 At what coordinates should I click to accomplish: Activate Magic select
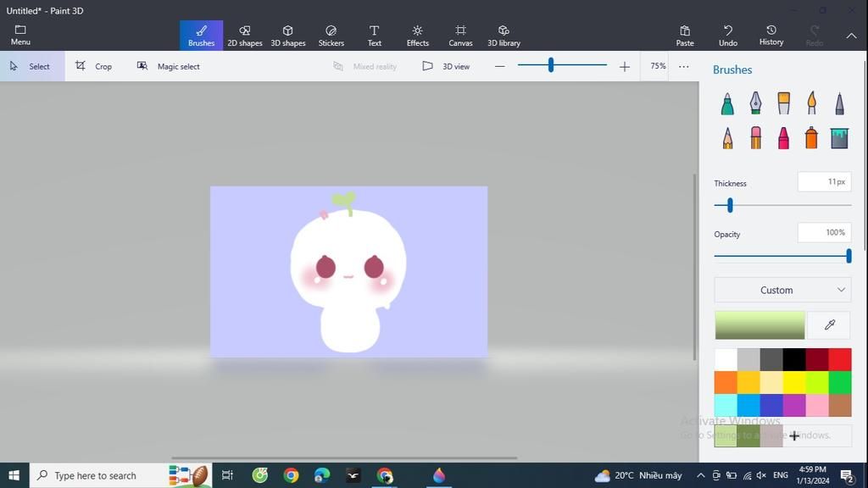(169, 66)
